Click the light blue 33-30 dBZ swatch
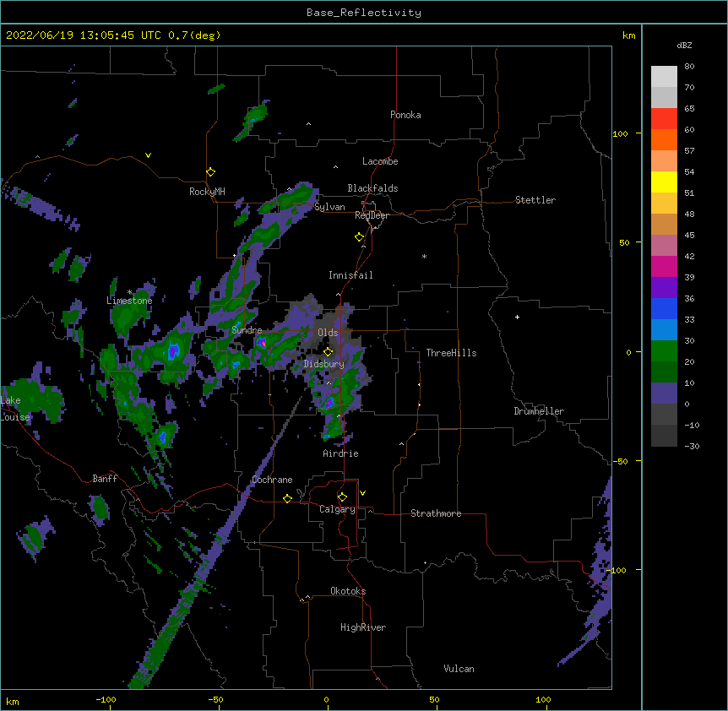 (x=664, y=330)
